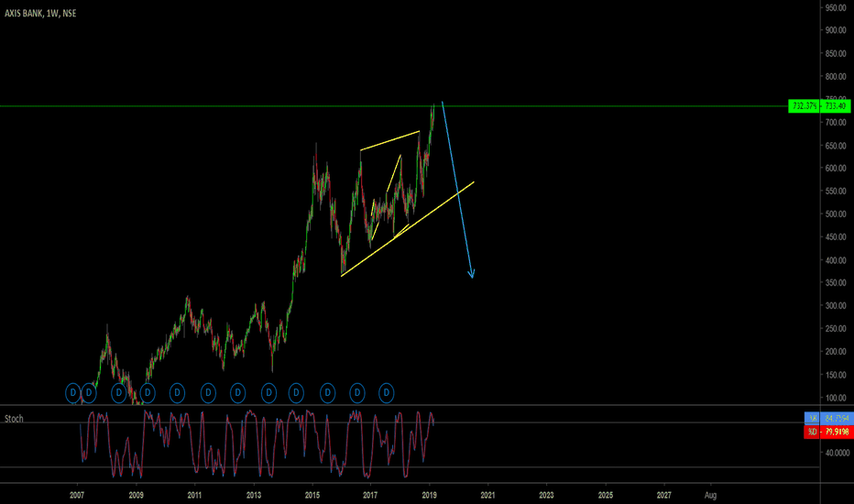Image resolution: width=854 pixels, height=504 pixels.
Task: Click the 650.00 price axis label
Action: (x=836, y=146)
